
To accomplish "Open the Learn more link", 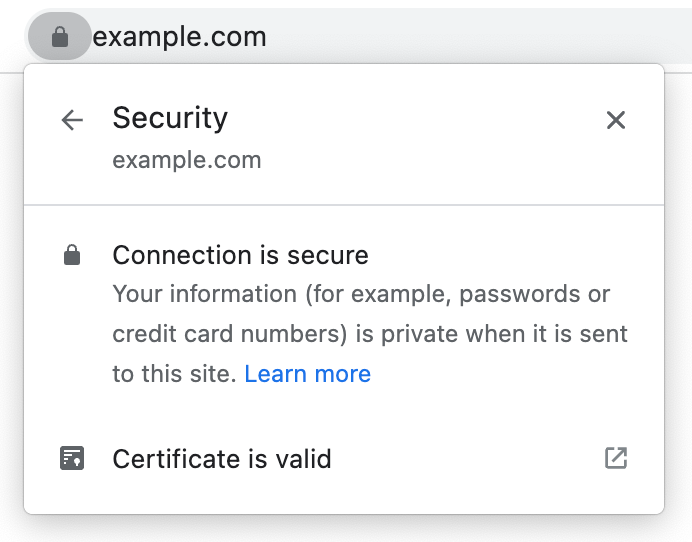I will (307, 374).
